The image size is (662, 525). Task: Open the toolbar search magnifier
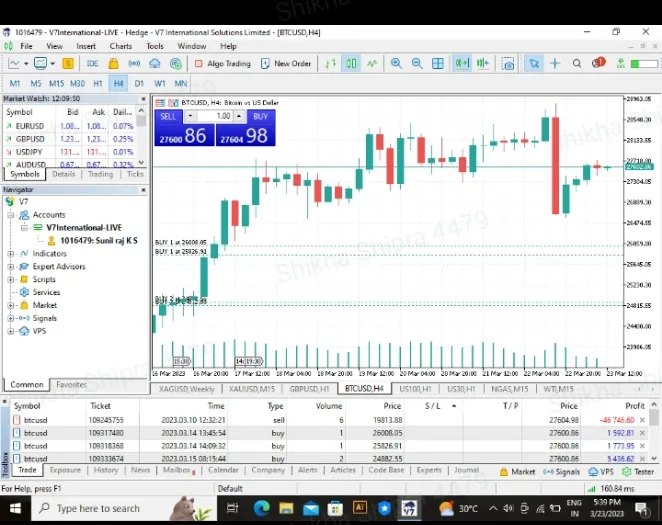(577, 64)
